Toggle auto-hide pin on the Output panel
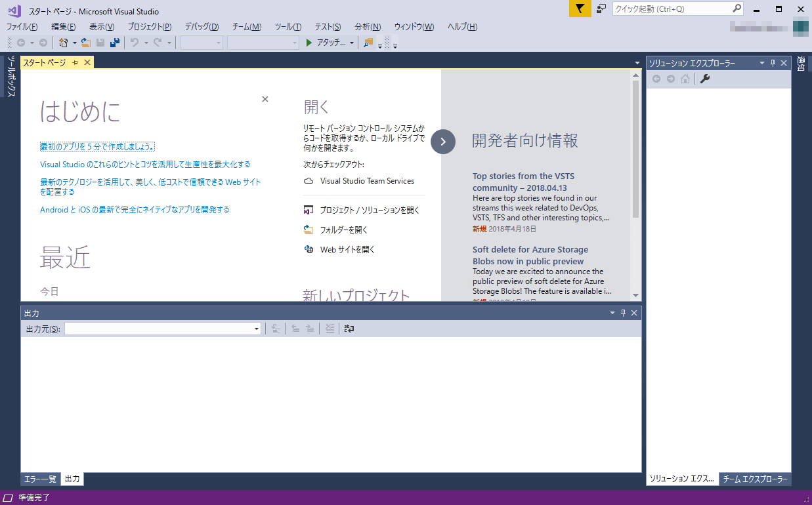812x505 pixels. pos(624,313)
